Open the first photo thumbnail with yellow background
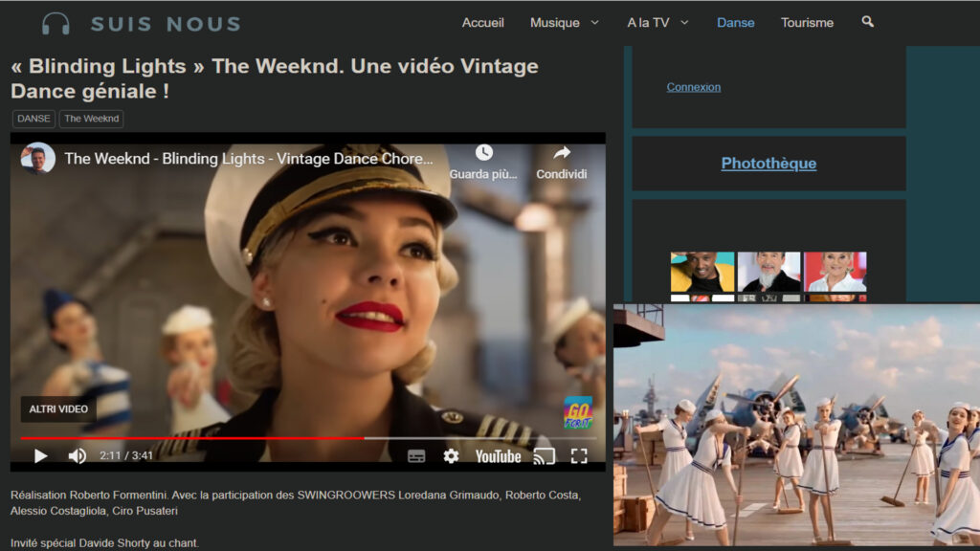Screen dimensions: 980x551 tap(702, 272)
